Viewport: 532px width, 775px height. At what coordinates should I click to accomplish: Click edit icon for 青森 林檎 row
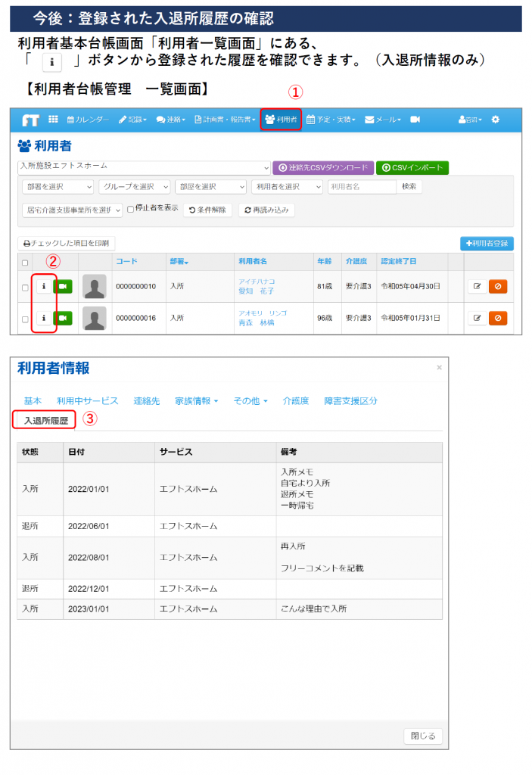point(477,319)
